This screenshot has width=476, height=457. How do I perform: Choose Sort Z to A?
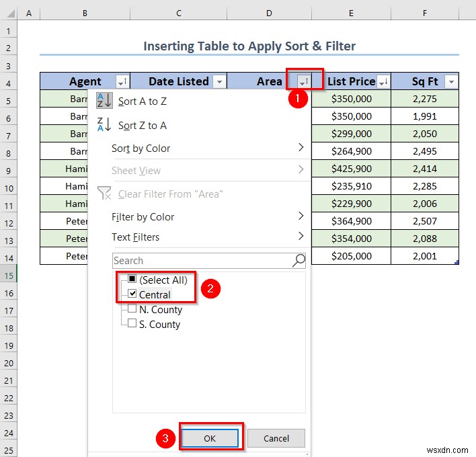pos(200,125)
